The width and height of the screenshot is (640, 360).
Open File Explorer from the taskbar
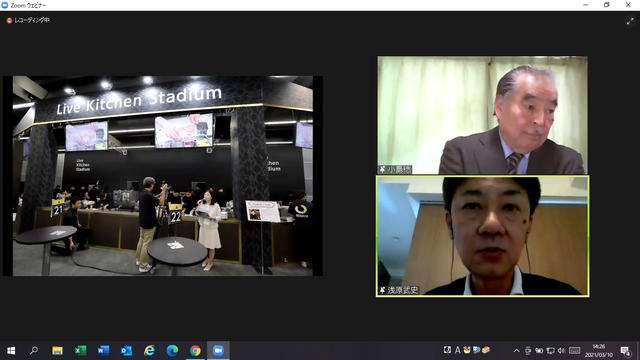coord(57,351)
